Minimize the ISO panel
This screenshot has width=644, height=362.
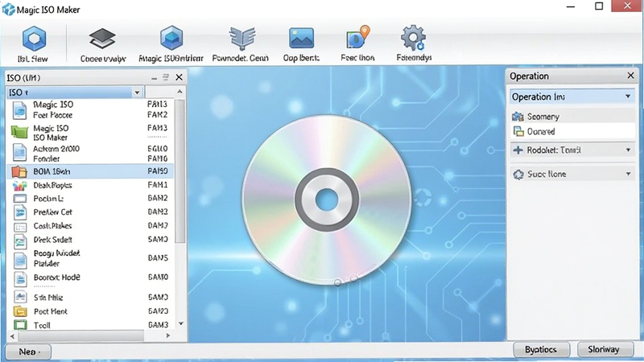coord(154,78)
